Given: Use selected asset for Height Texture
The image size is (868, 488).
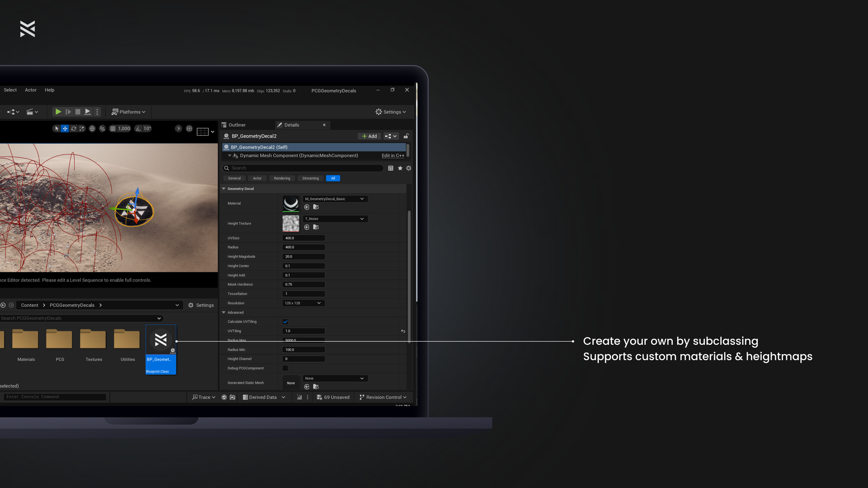Looking at the screenshot, I should (307, 227).
